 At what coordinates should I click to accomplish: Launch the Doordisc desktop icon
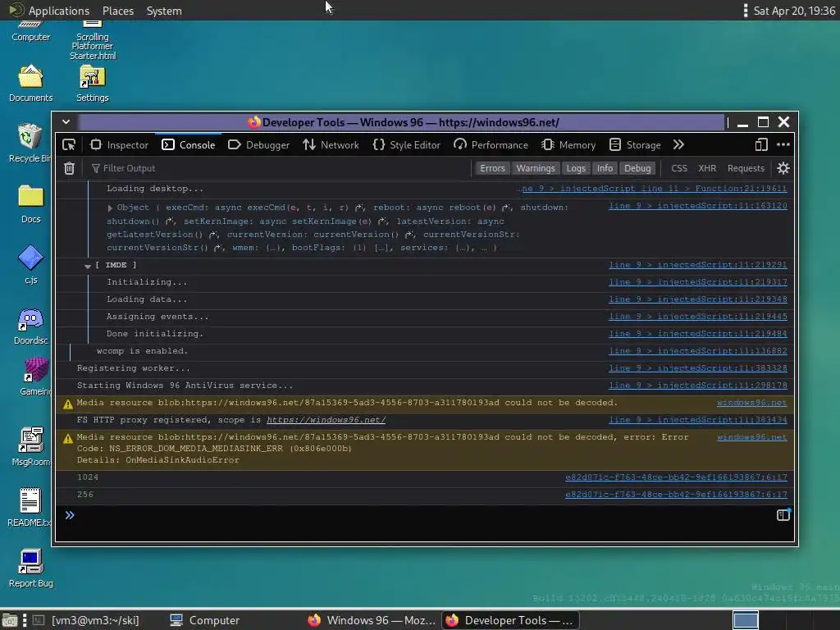pyautogui.click(x=30, y=326)
